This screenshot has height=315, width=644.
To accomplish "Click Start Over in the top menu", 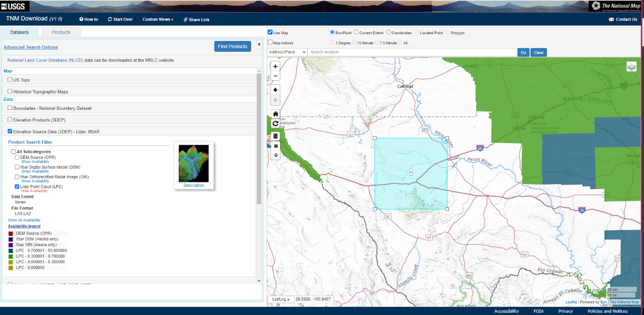I will (120, 19).
